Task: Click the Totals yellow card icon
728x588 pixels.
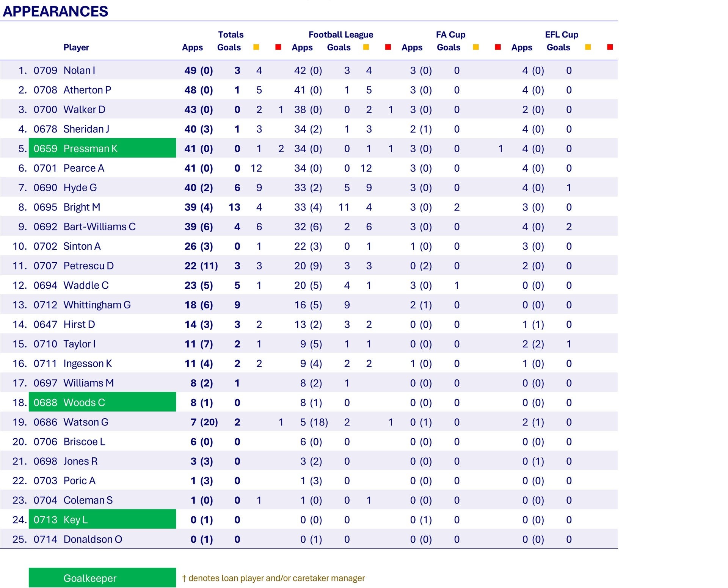Action: click(x=256, y=47)
